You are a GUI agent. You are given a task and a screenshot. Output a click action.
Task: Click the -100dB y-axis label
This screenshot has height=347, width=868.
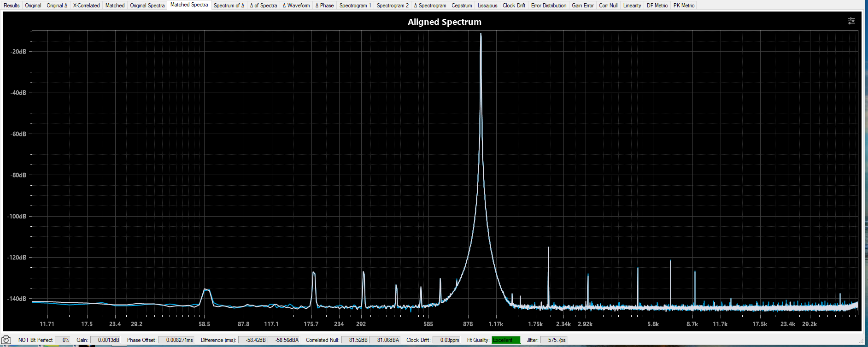tap(17, 216)
